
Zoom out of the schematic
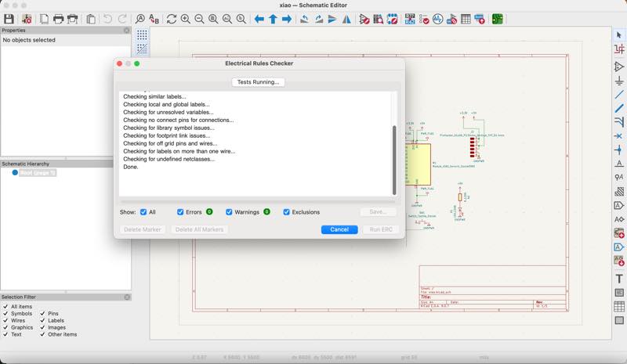coord(199,19)
